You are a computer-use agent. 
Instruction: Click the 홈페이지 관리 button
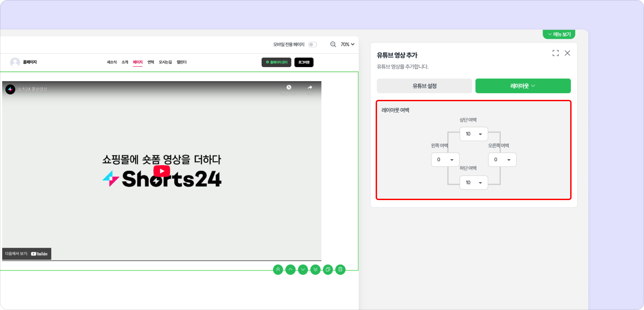point(276,62)
